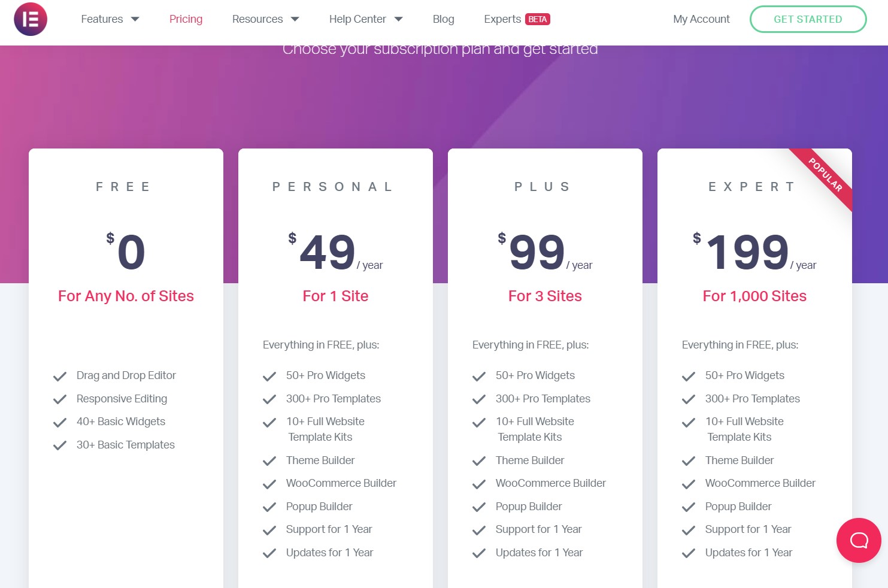Click checkmark next to Personal Theme Builder
Image resolution: width=888 pixels, height=588 pixels.
[x=269, y=461]
